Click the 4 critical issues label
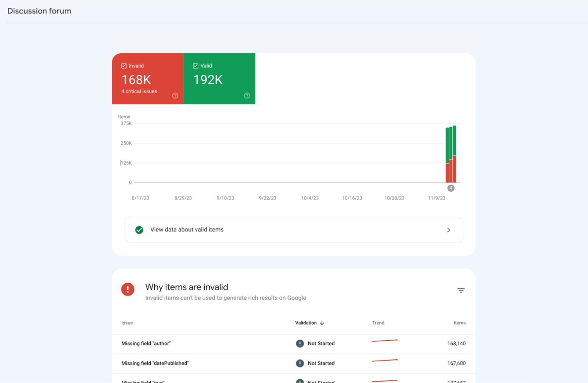588x383 pixels. tap(139, 91)
